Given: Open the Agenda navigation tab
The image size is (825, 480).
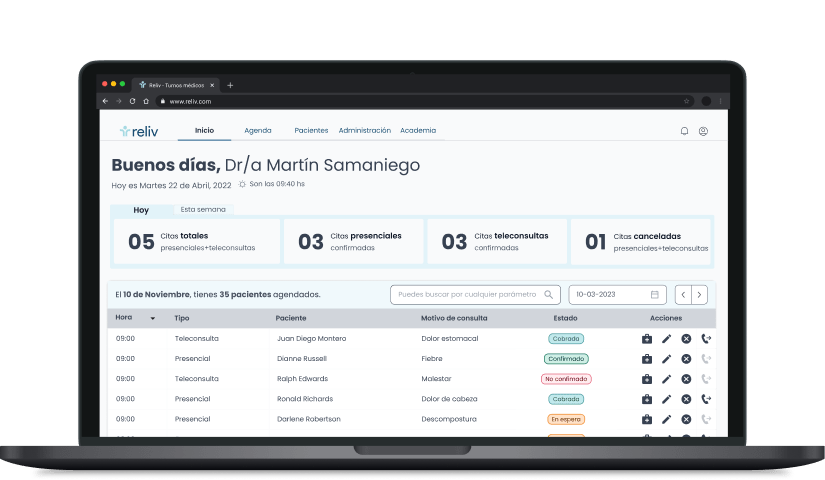Looking at the screenshot, I should [258, 131].
